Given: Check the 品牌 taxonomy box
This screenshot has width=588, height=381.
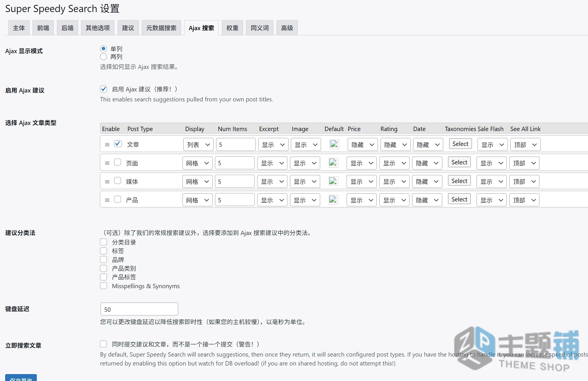Looking at the screenshot, I should (103, 259).
